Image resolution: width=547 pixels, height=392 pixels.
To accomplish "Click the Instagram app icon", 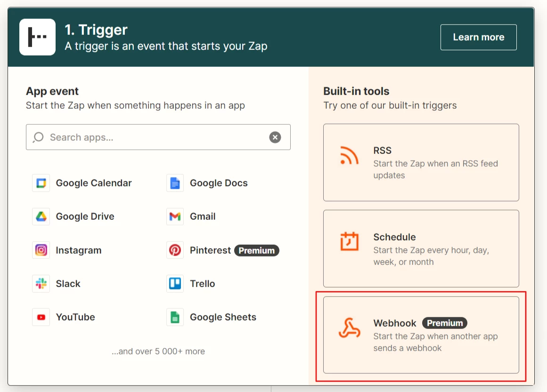I will click(x=41, y=250).
